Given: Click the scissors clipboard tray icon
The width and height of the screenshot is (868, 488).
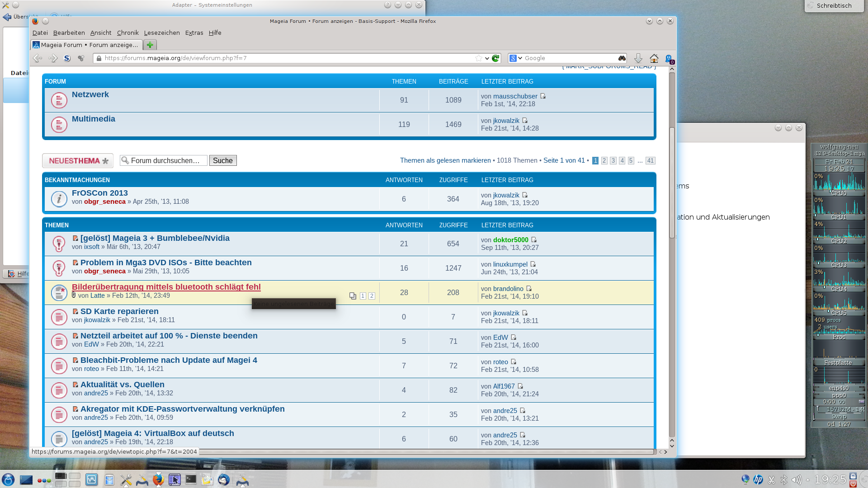Looking at the screenshot, I should click(x=772, y=479).
